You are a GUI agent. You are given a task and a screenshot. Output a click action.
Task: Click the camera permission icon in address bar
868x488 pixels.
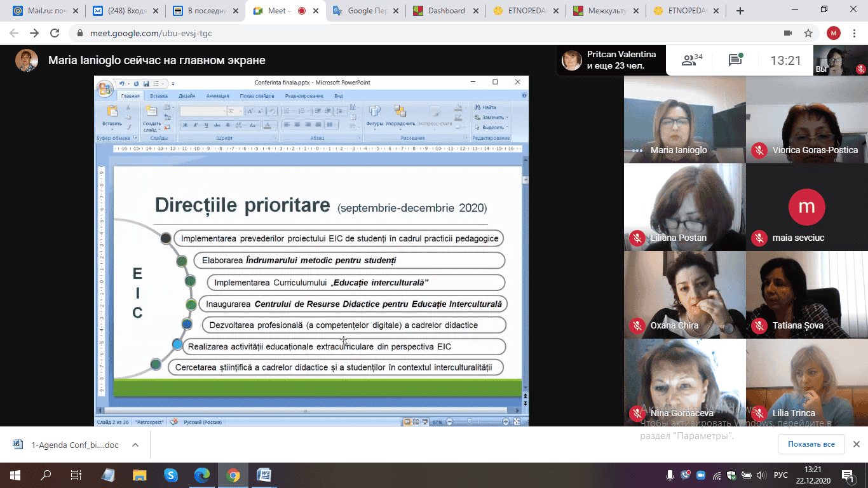(x=788, y=33)
